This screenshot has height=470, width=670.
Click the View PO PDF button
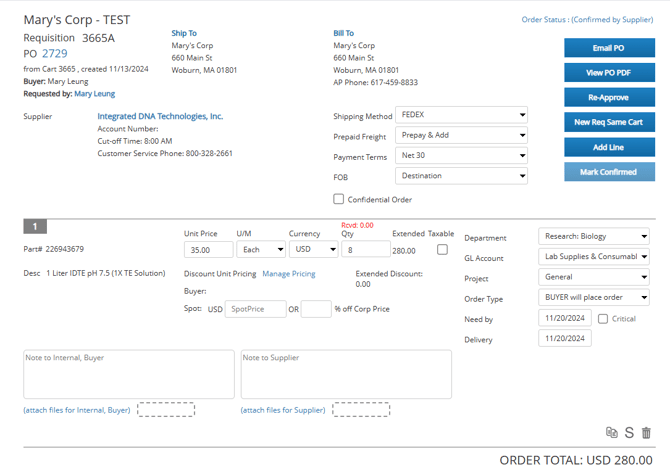click(609, 72)
